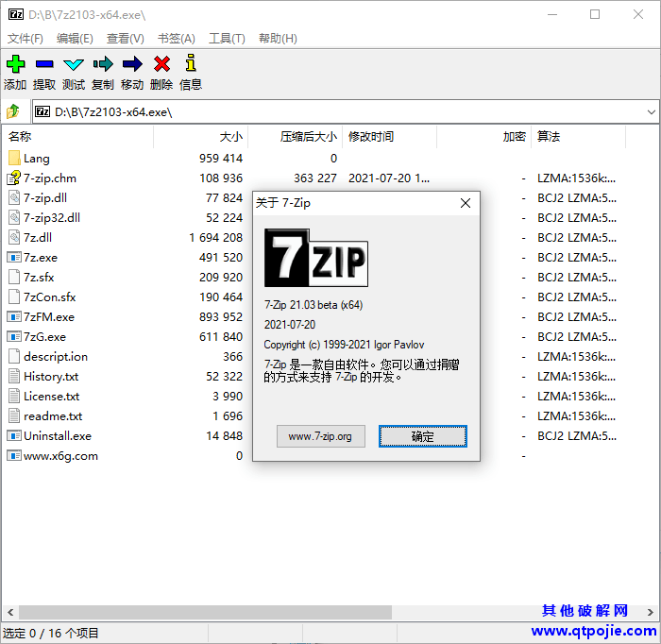Expand the address bar path dropdown
The image size is (661, 644).
point(651,111)
